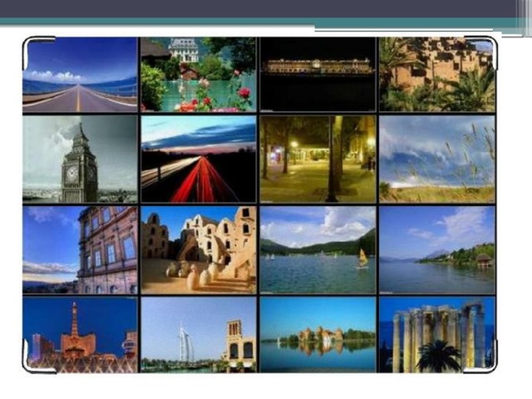The height and width of the screenshot is (399, 532).
Task: Click the red roses in mansion photo
Action: (x=244, y=92)
